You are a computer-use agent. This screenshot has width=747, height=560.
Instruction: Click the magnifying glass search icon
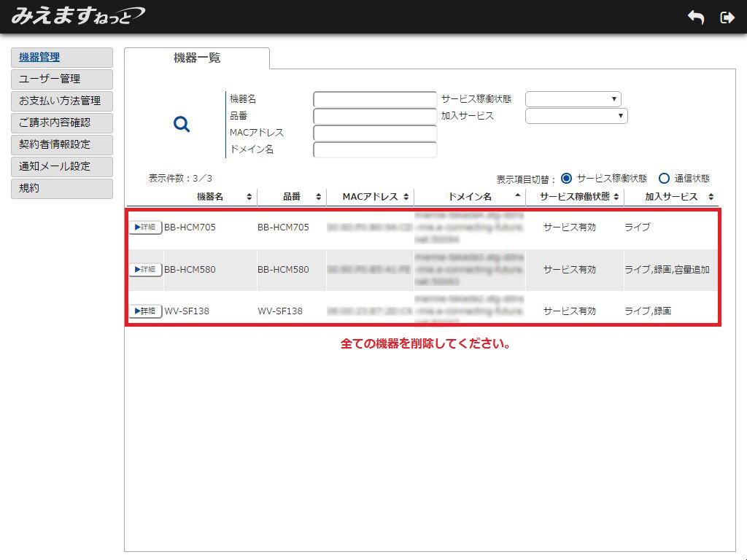point(182,125)
